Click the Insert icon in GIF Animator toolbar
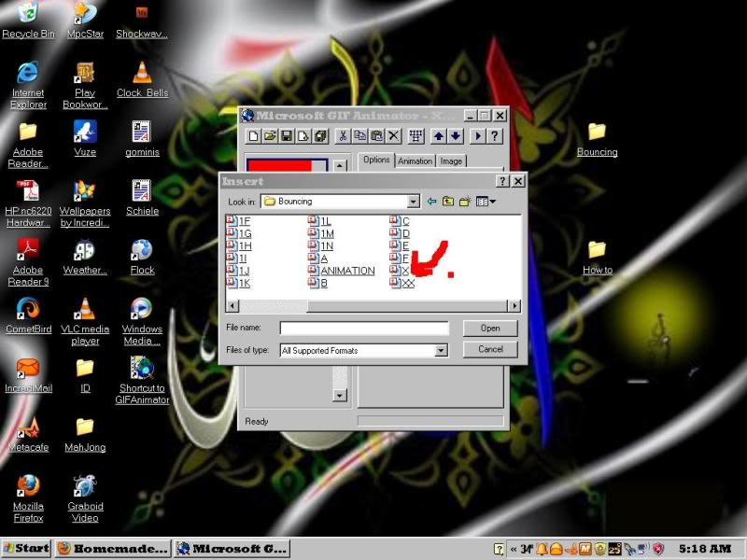The image size is (747, 560). [303, 136]
